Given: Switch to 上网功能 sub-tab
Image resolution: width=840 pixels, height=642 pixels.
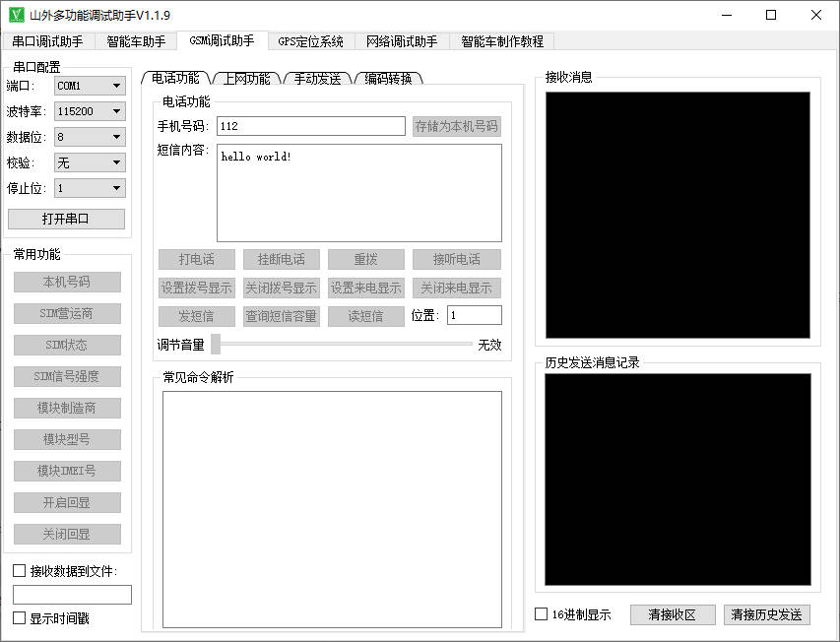Looking at the screenshot, I should [x=247, y=79].
